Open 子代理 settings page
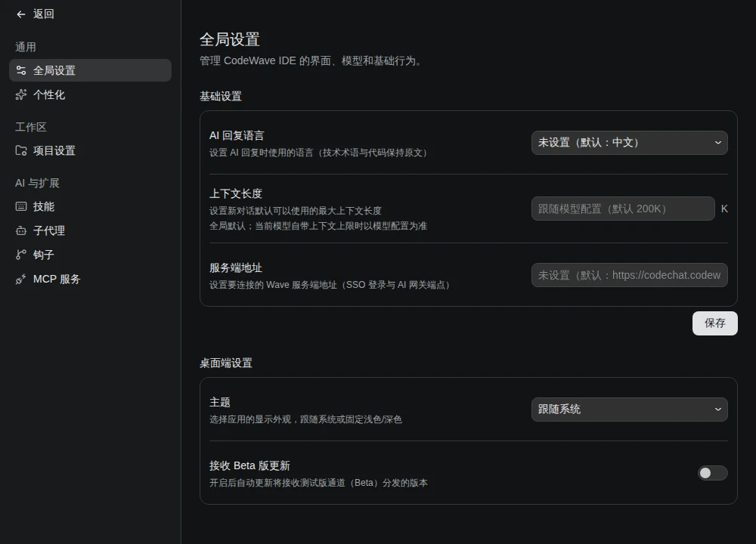 point(90,230)
